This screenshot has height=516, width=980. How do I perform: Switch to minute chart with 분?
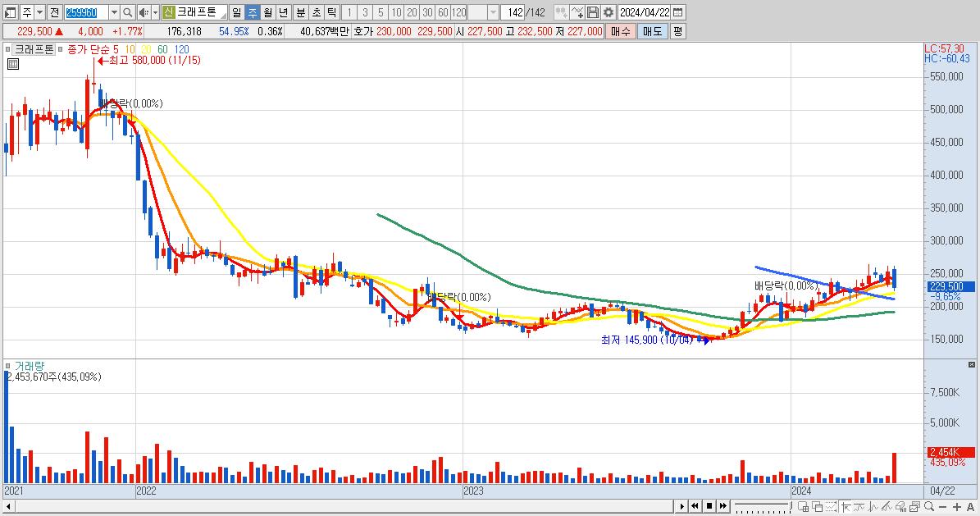point(301,12)
